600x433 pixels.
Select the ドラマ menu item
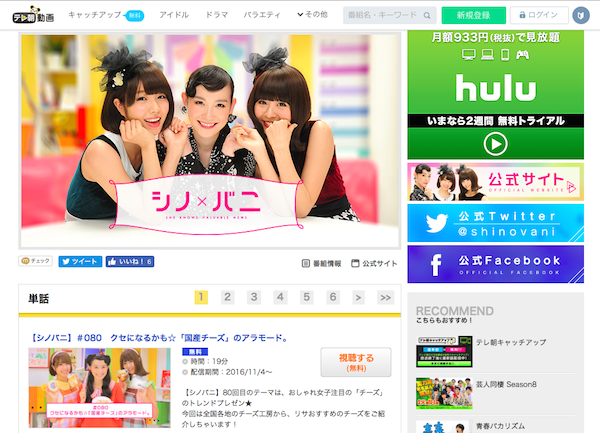tap(216, 16)
